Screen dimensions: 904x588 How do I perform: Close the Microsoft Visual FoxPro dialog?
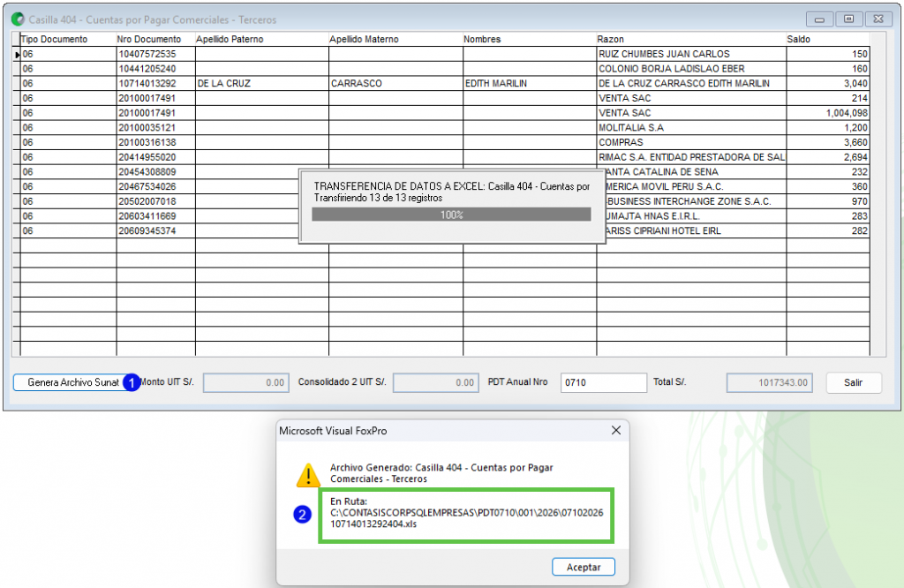[x=615, y=431]
